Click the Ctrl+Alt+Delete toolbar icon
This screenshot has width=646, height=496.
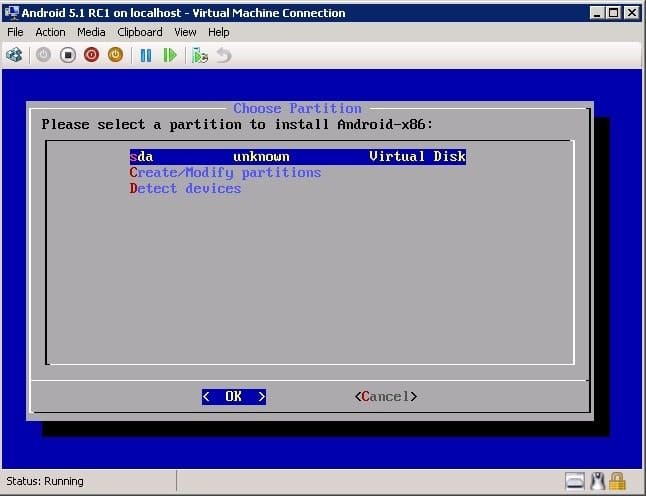click(x=14, y=55)
